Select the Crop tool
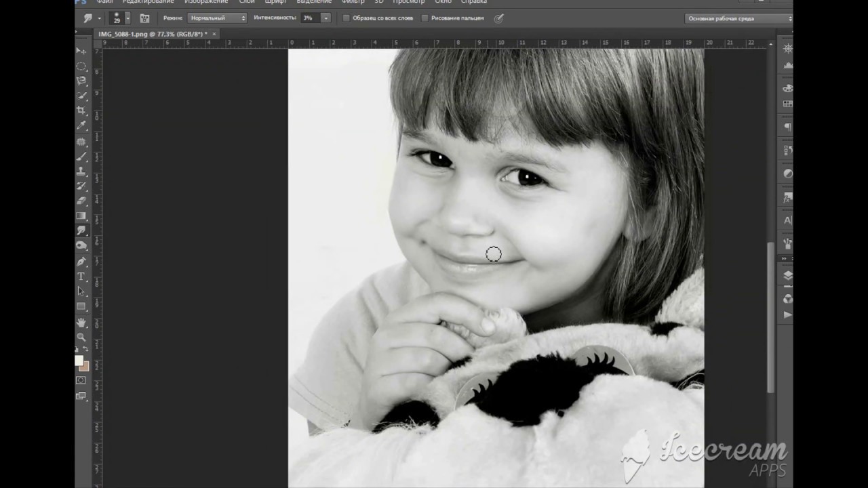This screenshot has height=488, width=868. click(81, 110)
